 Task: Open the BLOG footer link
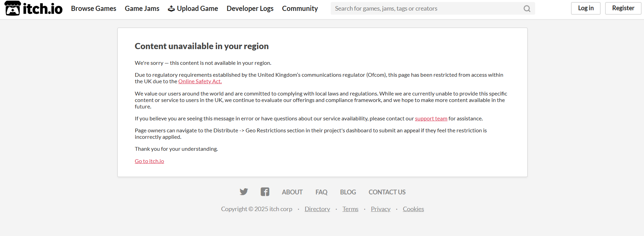348,192
